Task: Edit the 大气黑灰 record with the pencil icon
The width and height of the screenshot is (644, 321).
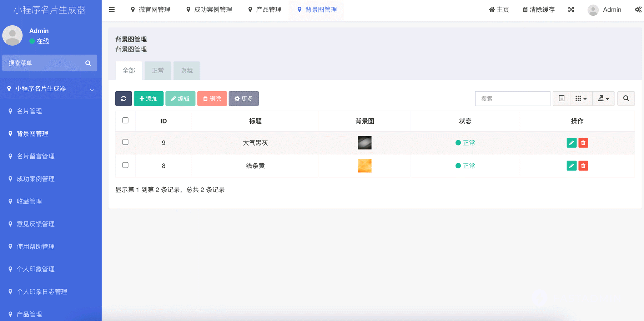Action: pos(572,142)
